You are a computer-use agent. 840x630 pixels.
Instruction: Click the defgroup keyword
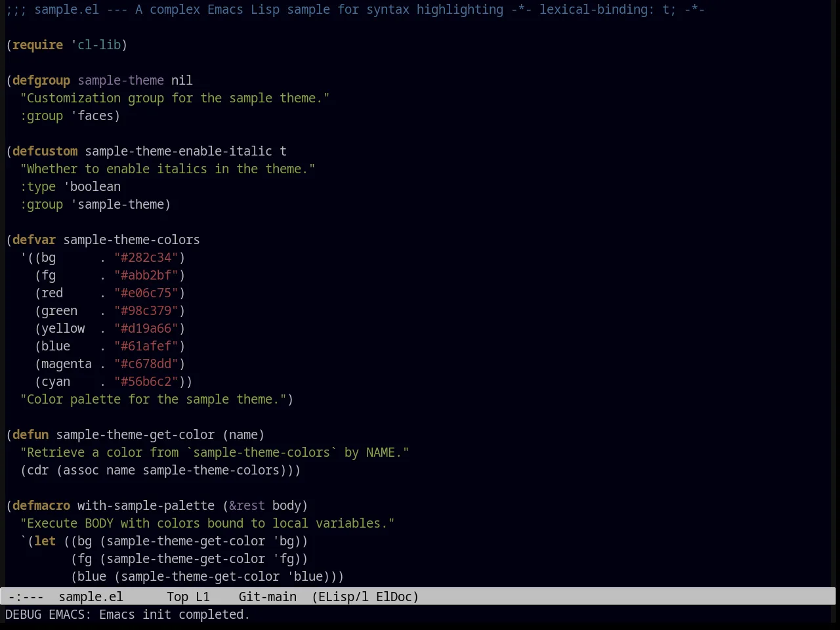[x=41, y=80]
